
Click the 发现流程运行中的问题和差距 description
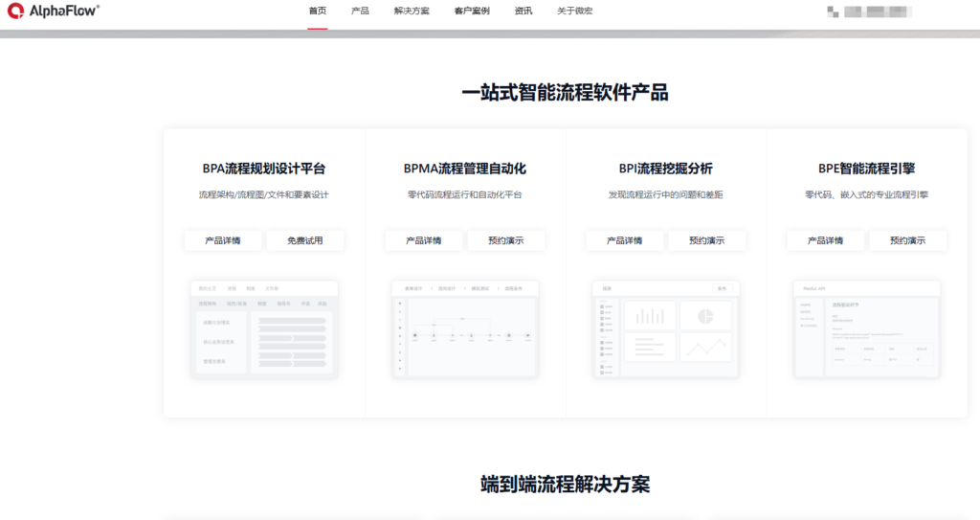point(666,194)
